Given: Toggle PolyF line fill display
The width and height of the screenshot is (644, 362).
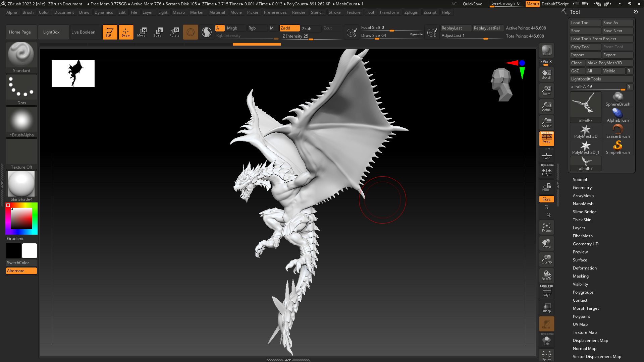Looking at the screenshot, I should coord(546,291).
